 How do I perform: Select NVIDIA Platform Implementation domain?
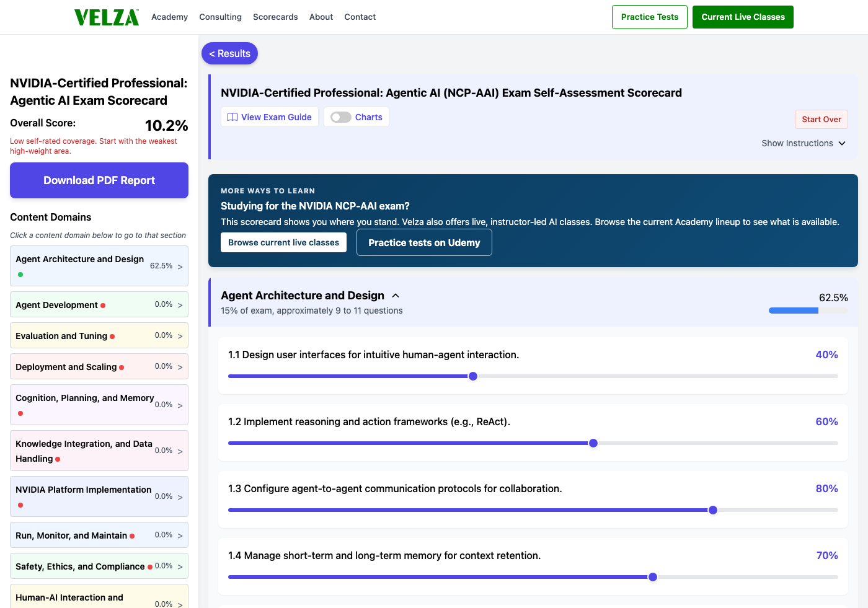(x=99, y=496)
